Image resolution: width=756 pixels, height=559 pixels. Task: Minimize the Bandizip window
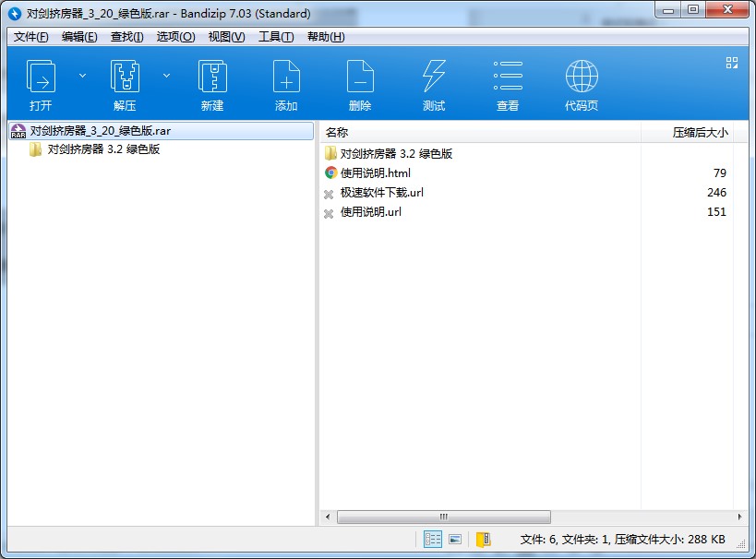668,10
